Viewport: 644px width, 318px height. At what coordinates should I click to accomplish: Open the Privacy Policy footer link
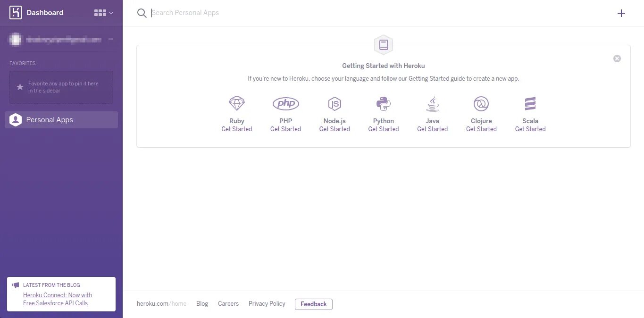(x=267, y=304)
